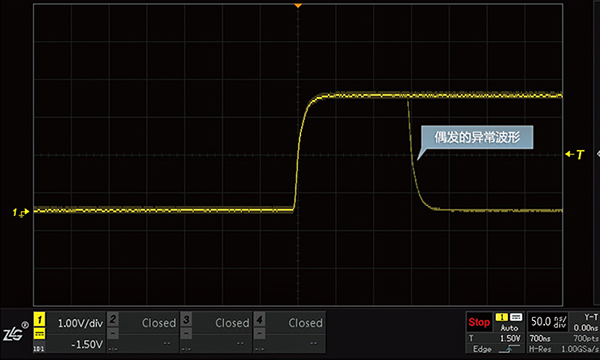The height and width of the screenshot is (360, 600).
Task: Click the ZLG logo icon
Action: pyautogui.click(x=16, y=332)
